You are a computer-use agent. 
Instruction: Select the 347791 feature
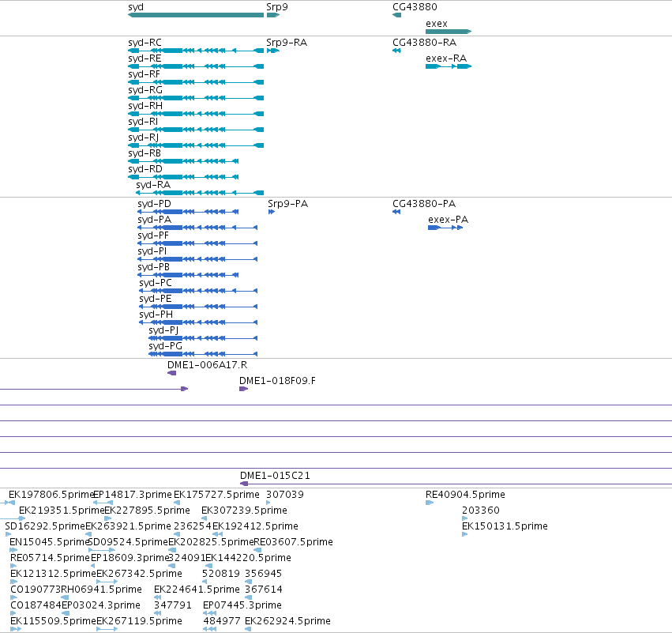tap(157, 614)
